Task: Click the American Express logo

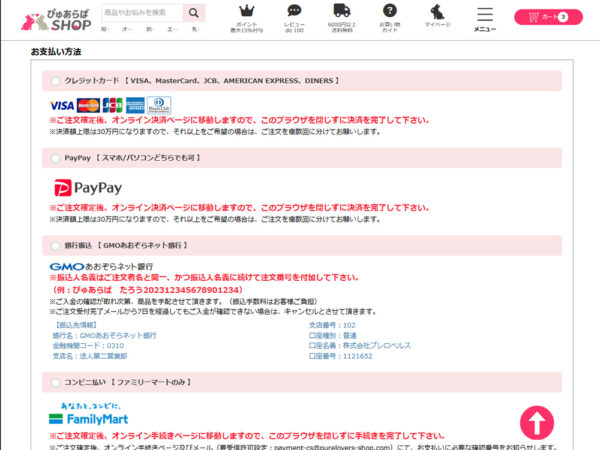Action: tap(135, 105)
